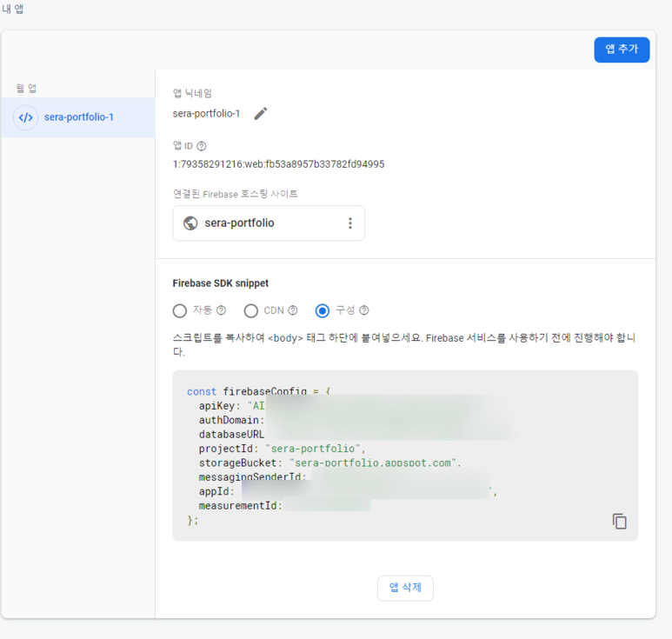
Task: Click the globe icon of hosting site
Action: coord(190,223)
